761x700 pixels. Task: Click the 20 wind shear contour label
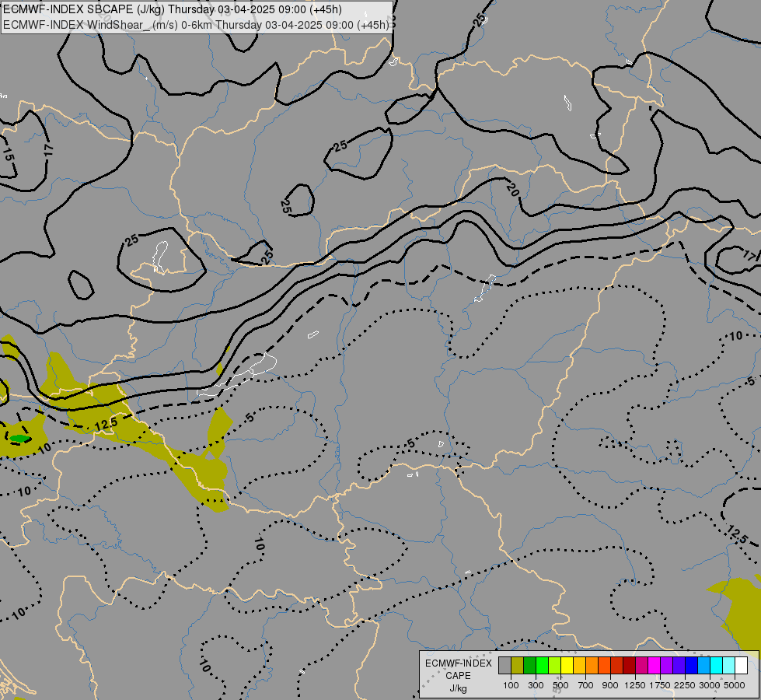(x=512, y=190)
